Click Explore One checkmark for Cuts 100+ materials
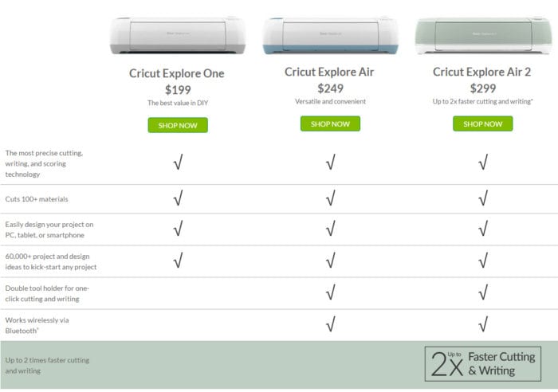The width and height of the screenshot is (558, 392). pyautogui.click(x=178, y=198)
